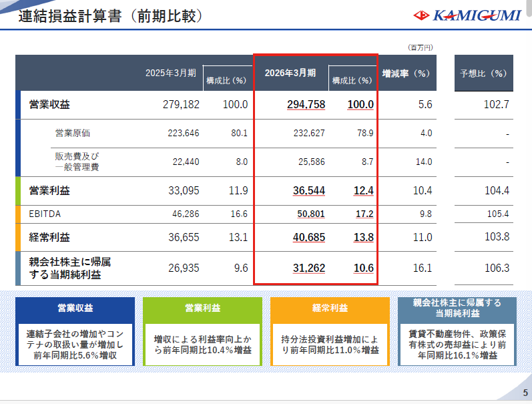Select the blue 営業収益 summary box
This screenshot has height=404, width=532.
[75, 331]
